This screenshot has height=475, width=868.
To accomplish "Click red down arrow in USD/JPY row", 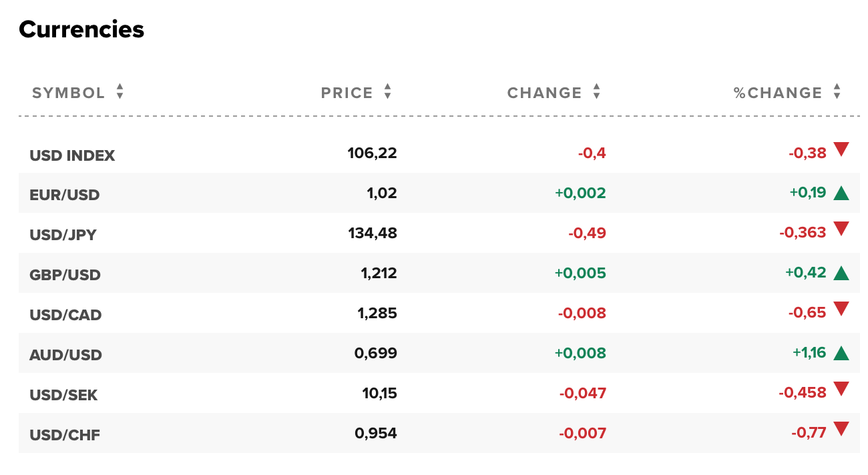I will pos(841,229).
